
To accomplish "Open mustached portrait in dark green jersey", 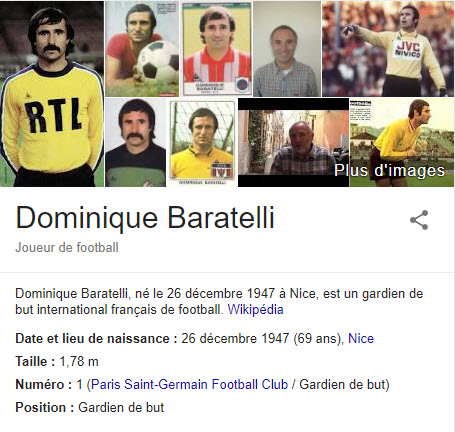I will coord(136,142).
